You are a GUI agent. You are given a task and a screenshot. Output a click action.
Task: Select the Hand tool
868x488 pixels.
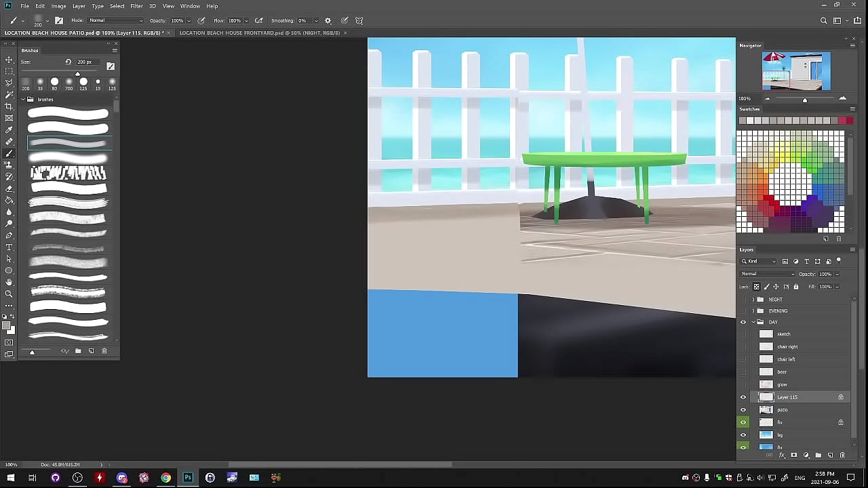[9, 282]
